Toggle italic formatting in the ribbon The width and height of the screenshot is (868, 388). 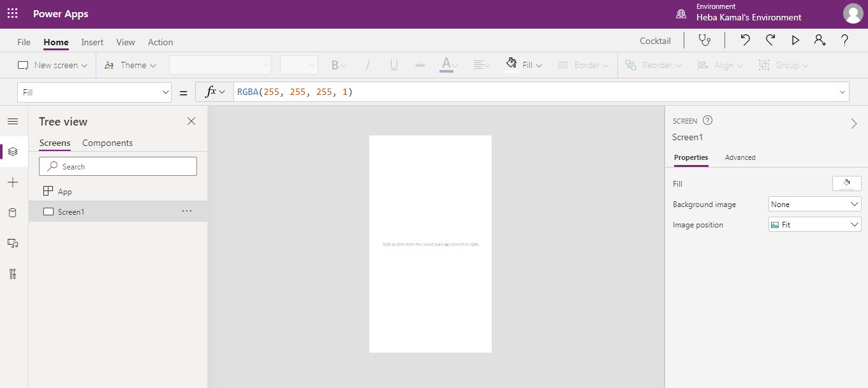click(367, 64)
